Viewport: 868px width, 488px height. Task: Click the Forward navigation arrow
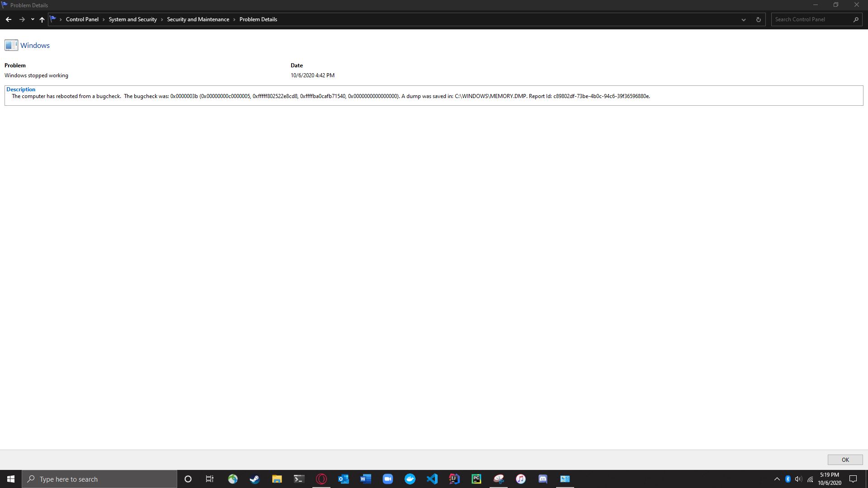(x=22, y=19)
